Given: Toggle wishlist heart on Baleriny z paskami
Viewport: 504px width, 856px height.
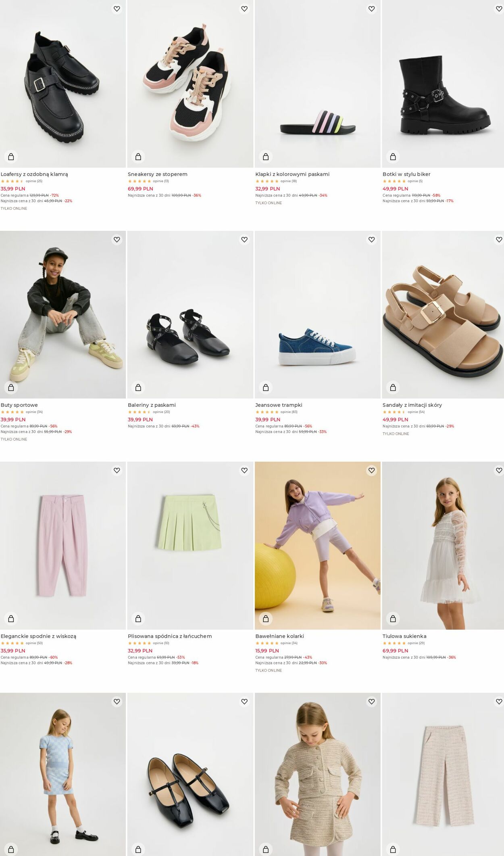Looking at the screenshot, I should pos(244,239).
